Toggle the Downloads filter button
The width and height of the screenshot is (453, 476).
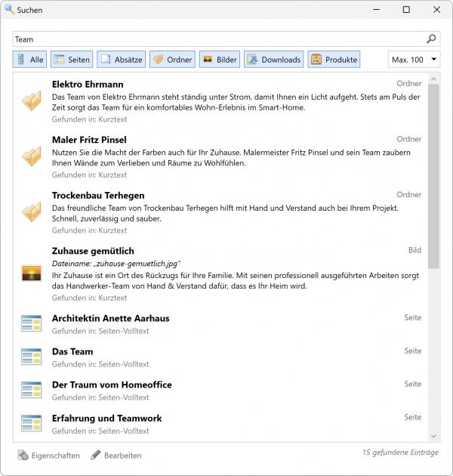pos(273,60)
